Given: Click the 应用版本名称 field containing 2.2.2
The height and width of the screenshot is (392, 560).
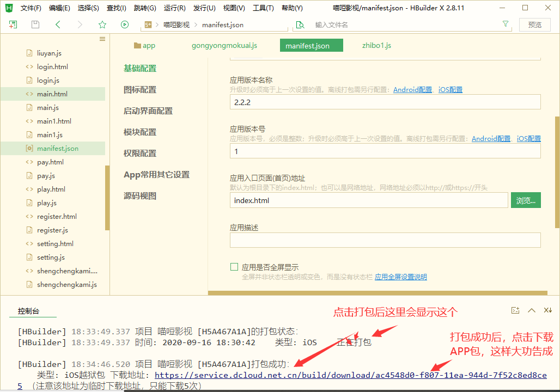Looking at the screenshot, I should point(385,102).
